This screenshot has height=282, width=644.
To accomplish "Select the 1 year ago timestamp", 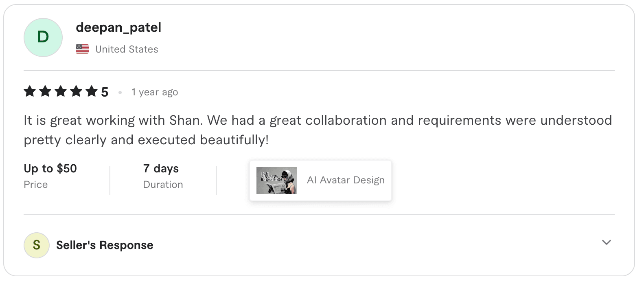I will [x=154, y=92].
